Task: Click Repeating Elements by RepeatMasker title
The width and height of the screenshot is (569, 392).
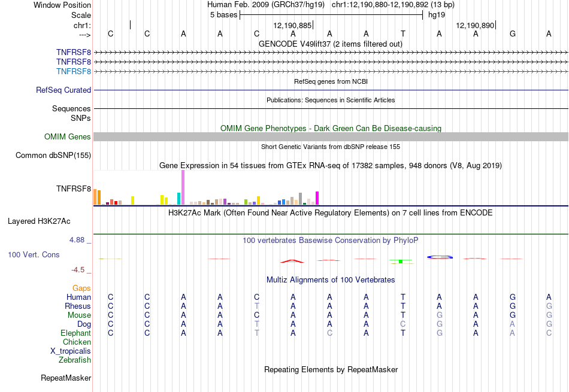Action: click(331, 369)
